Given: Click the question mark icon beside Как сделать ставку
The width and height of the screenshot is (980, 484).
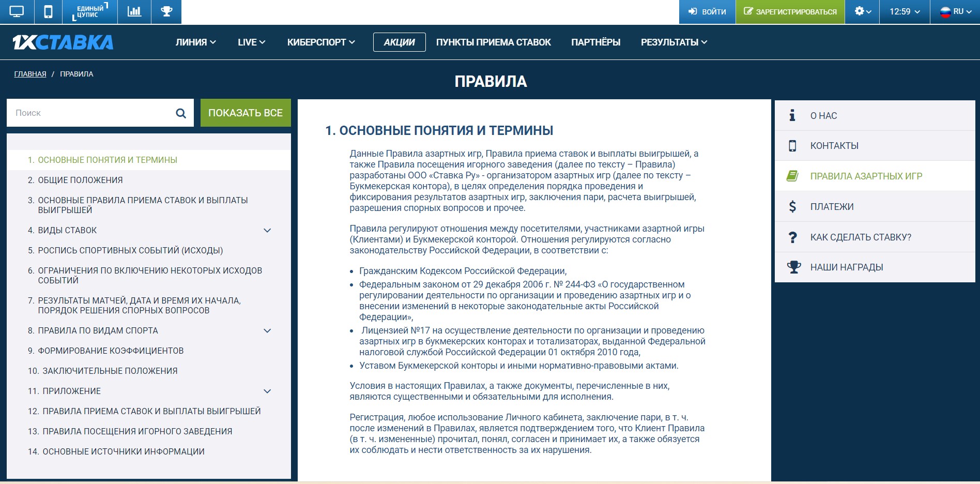Looking at the screenshot, I should (792, 237).
